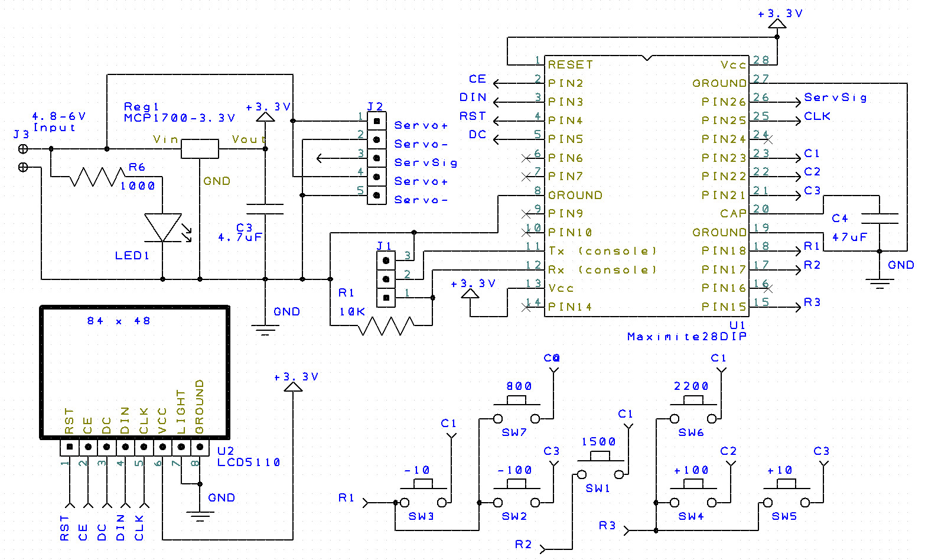
Task: Click the no-connect X mark on PIN14
Action: [527, 307]
